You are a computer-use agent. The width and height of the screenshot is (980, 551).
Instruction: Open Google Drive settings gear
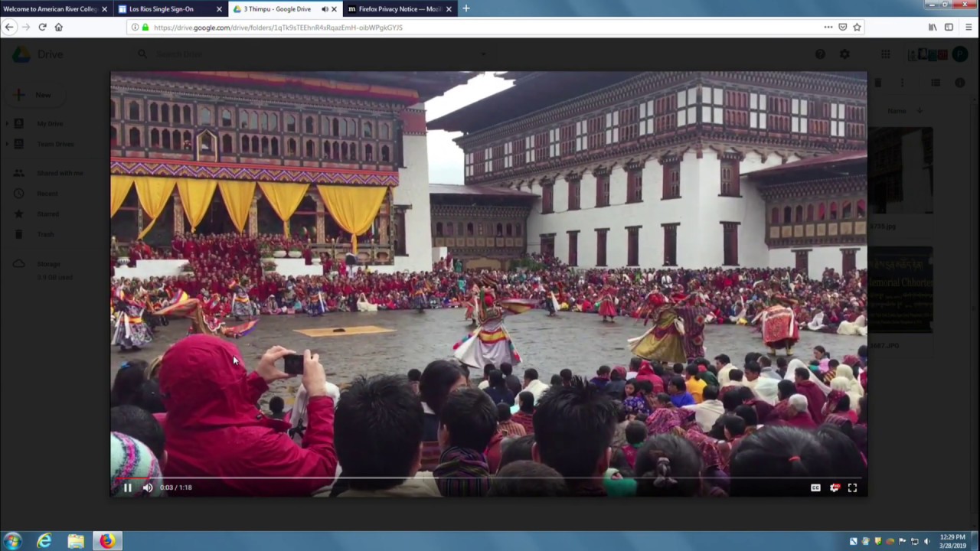844,54
